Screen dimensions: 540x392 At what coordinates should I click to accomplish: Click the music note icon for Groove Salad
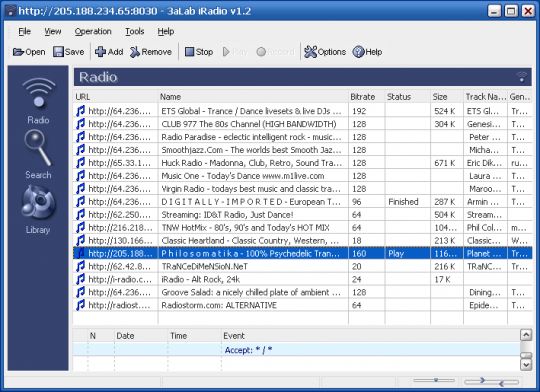81,292
